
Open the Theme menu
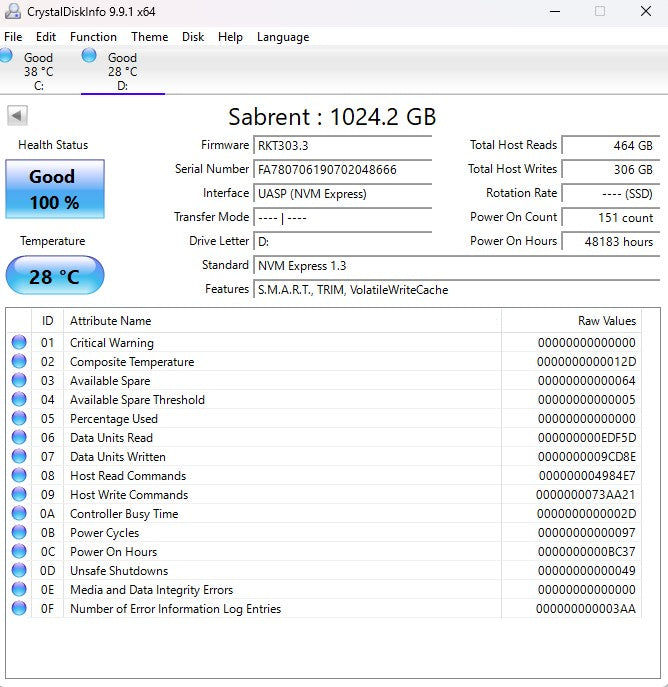tap(149, 37)
